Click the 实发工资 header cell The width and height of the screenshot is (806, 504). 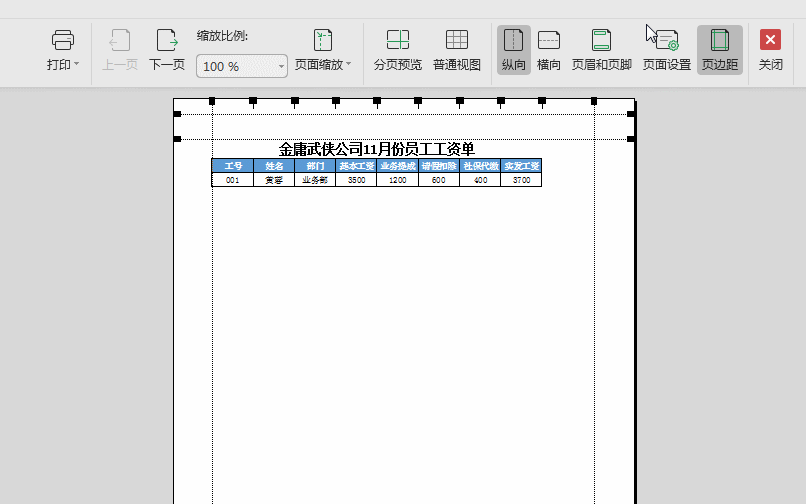pos(521,166)
